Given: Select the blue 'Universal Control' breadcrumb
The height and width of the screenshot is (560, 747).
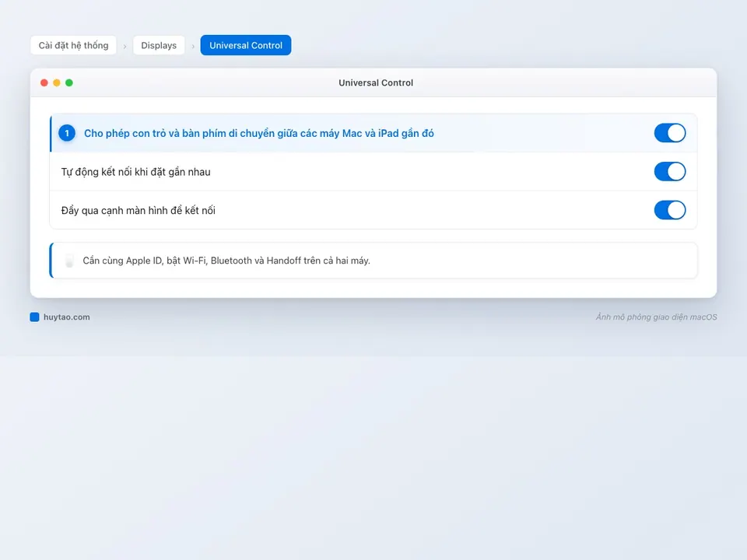Looking at the screenshot, I should point(246,45).
